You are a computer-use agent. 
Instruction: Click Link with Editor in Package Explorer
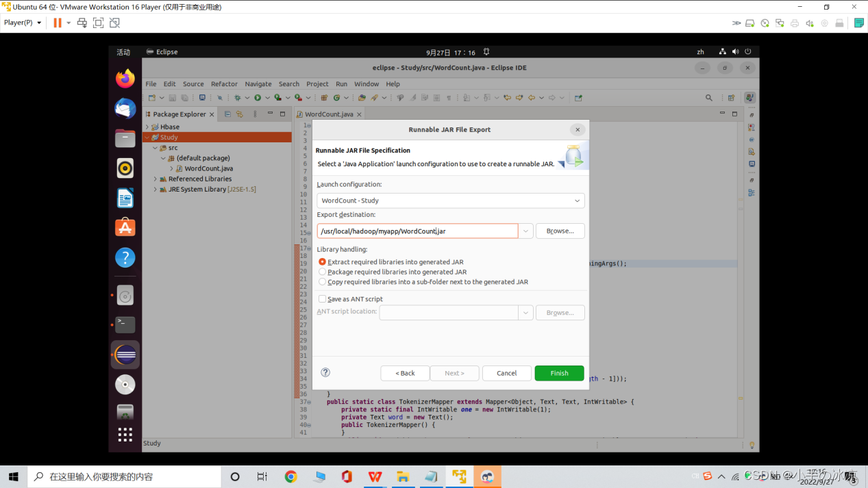(239, 114)
